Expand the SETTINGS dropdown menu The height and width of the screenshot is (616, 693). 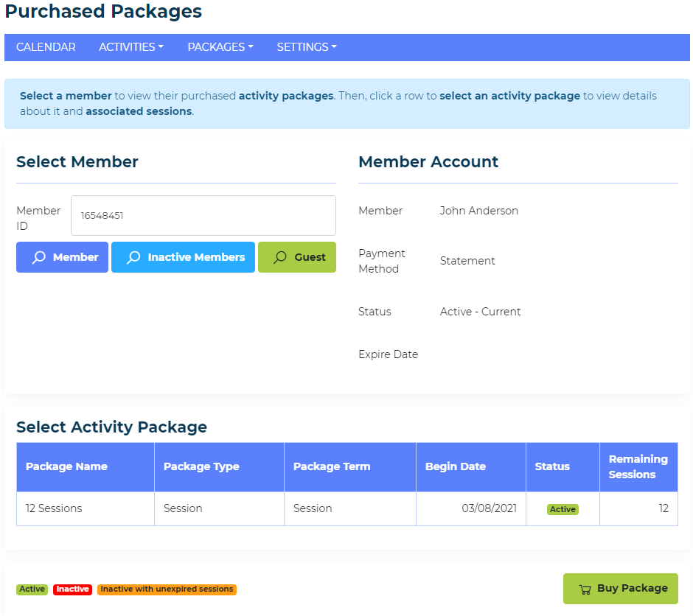(x=307, y=47)
